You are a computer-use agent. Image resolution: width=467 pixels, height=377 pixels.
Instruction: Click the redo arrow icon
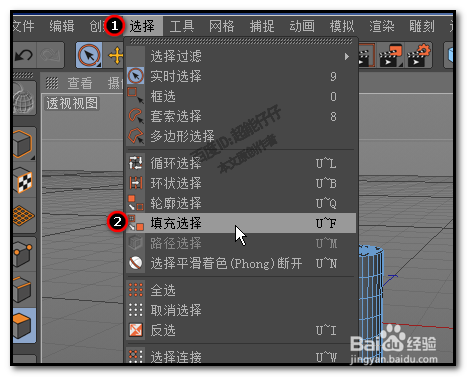point(50,55)
